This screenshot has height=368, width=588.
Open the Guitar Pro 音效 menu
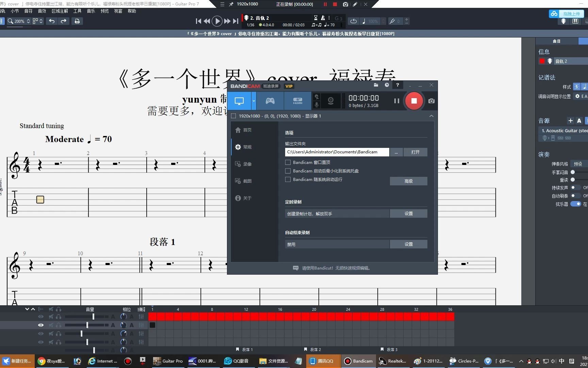(x=42, y=11)
